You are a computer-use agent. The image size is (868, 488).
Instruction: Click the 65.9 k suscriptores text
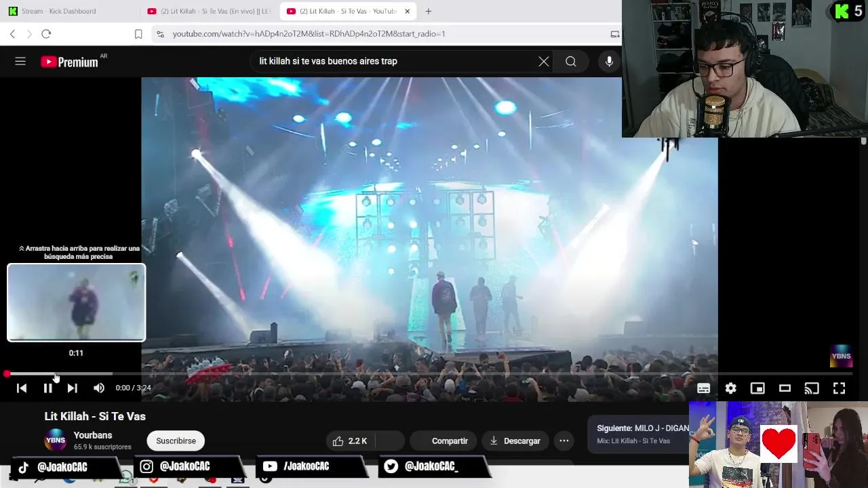click(x=102, y=447)
